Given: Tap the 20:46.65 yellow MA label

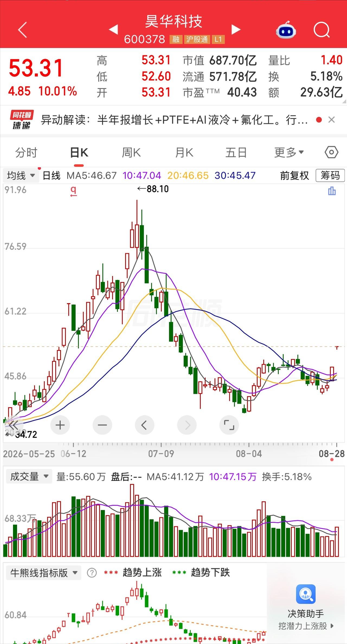Looking at the screenshot, I should point(188,176).
